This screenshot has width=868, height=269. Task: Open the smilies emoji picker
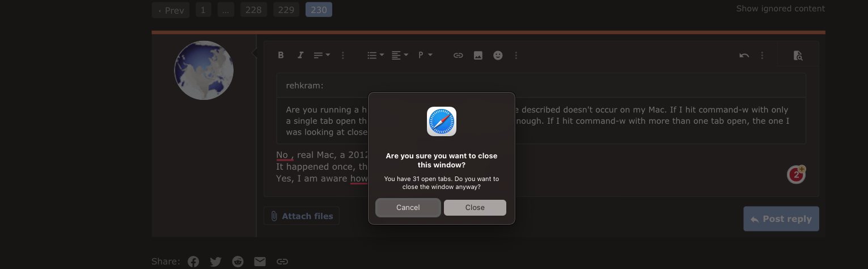[x=498, y=55]
